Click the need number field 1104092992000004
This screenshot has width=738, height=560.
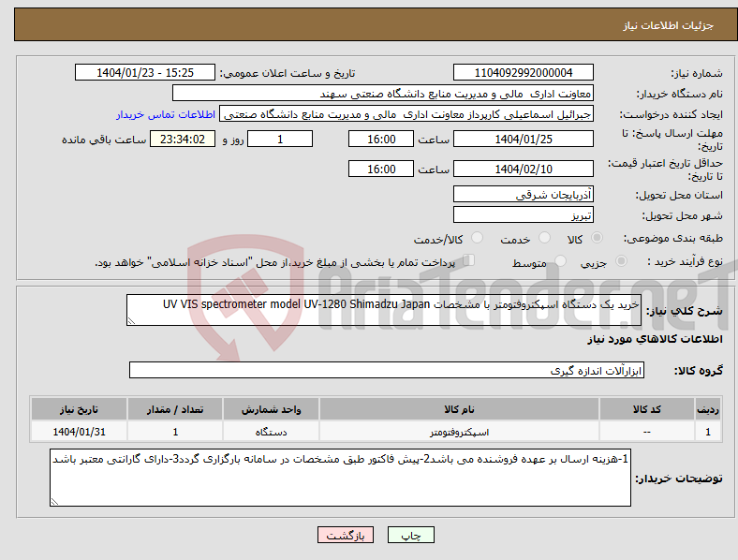tap(524, 72)
